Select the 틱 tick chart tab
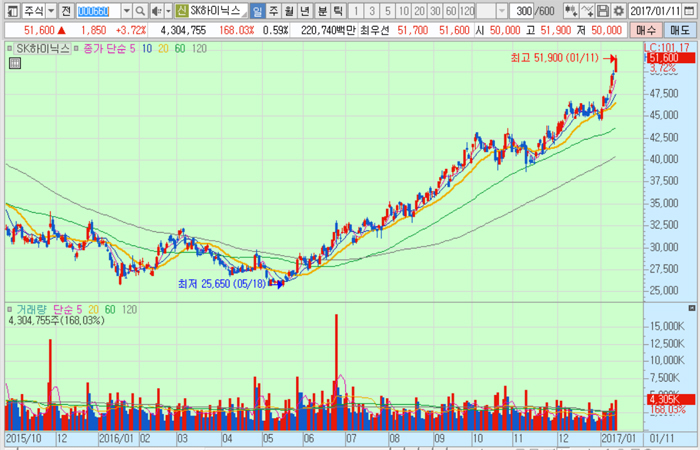Screen dimensions: 700x450 338,10
